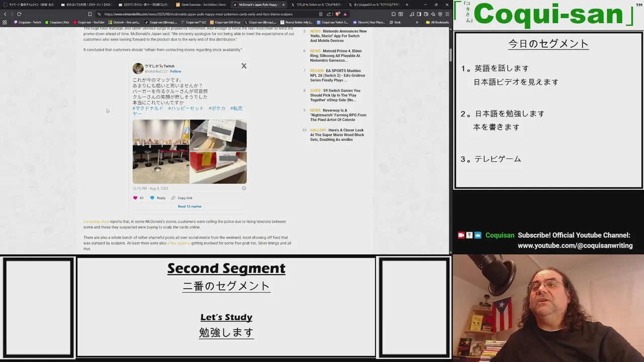The width and height of the screenshot is (644, 362).
Task: Click the #マクドナルド hashtag
Action: 148,108
